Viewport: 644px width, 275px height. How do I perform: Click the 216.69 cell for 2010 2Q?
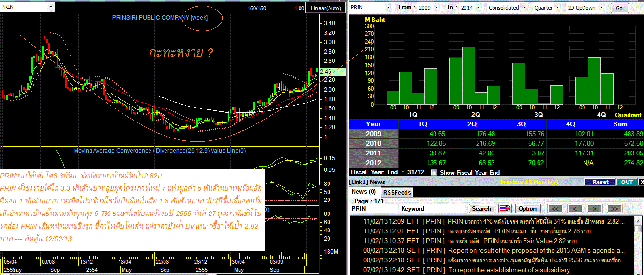(x=472, y=143)
